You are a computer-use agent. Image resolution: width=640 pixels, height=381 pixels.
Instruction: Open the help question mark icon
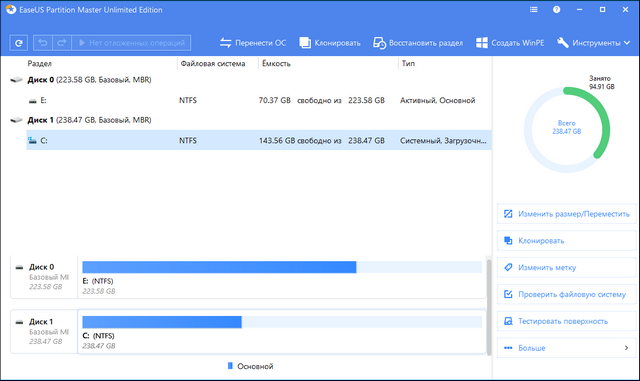pos(556,9)
